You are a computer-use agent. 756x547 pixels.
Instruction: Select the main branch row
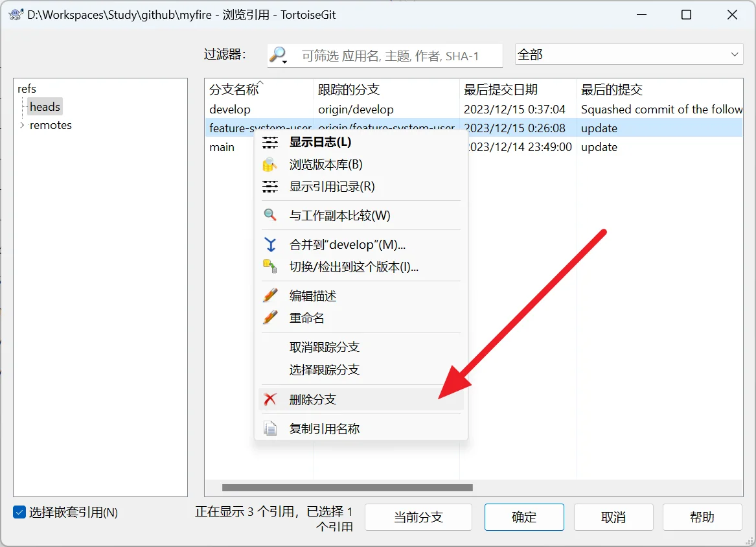[x=222, y=147]
